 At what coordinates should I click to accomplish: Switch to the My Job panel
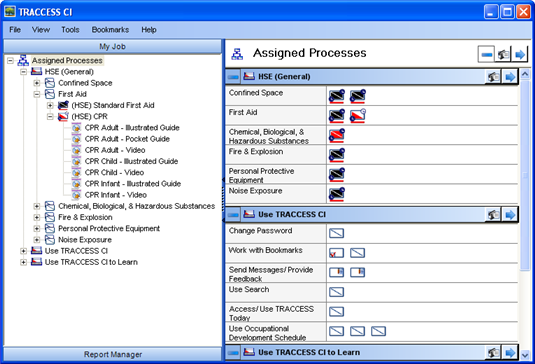pos(113,46)
